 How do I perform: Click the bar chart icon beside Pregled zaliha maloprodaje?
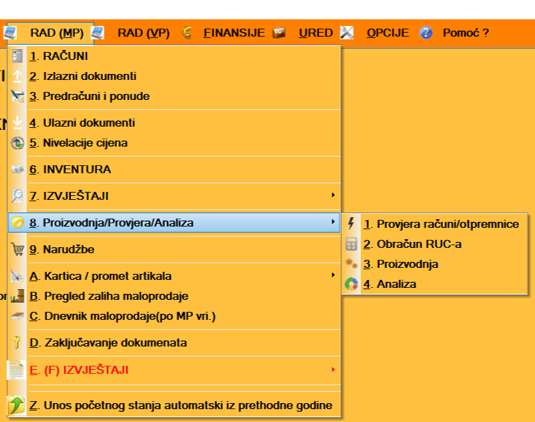click(x=17, y=296)
